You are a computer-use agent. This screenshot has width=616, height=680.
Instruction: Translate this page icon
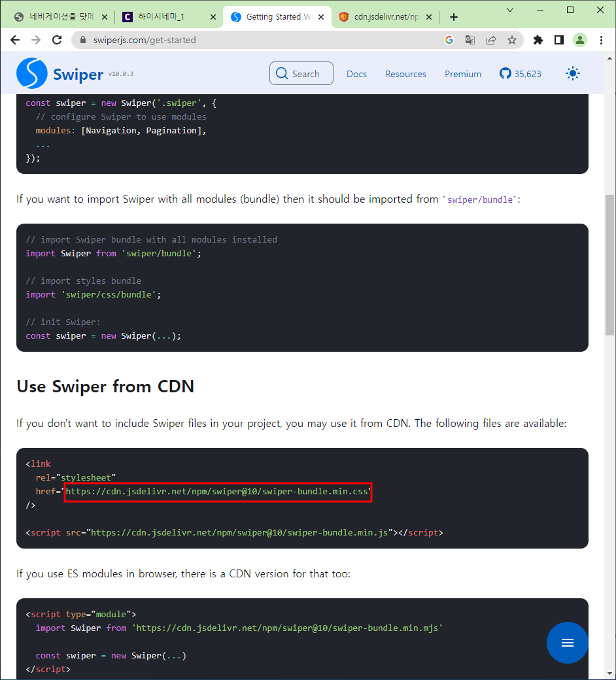(470, 40)
